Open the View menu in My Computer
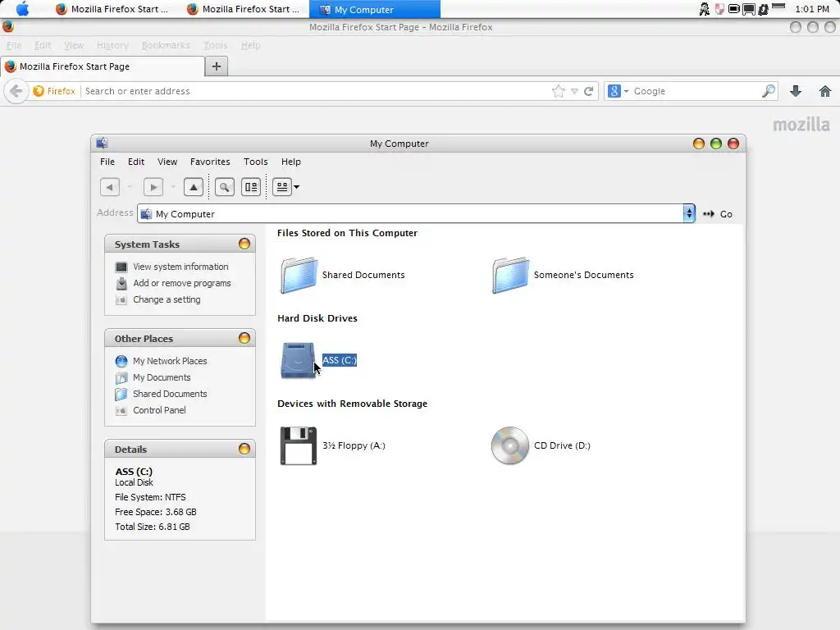Viewport: 840px width, 630px height. point(167,162)
